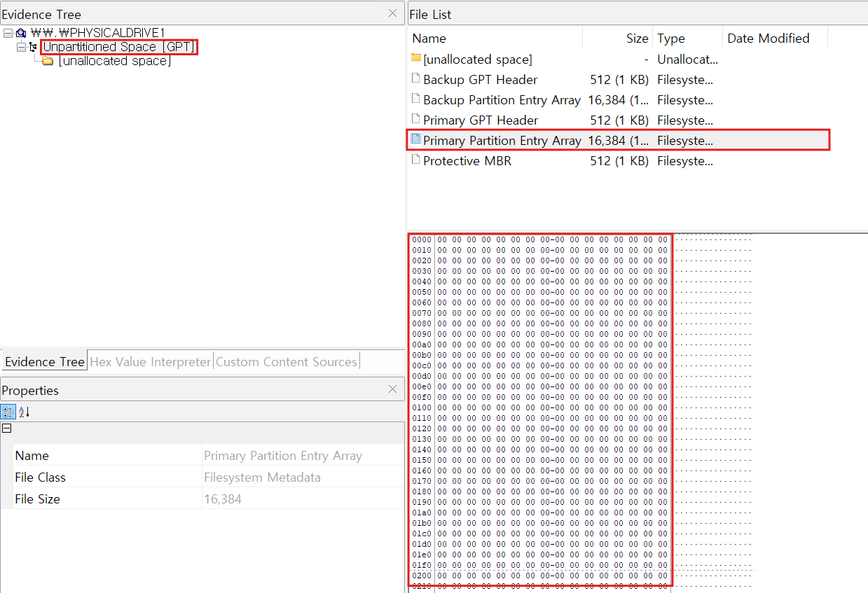Click the Type cell of Primary GPT Header

[685, 120]
